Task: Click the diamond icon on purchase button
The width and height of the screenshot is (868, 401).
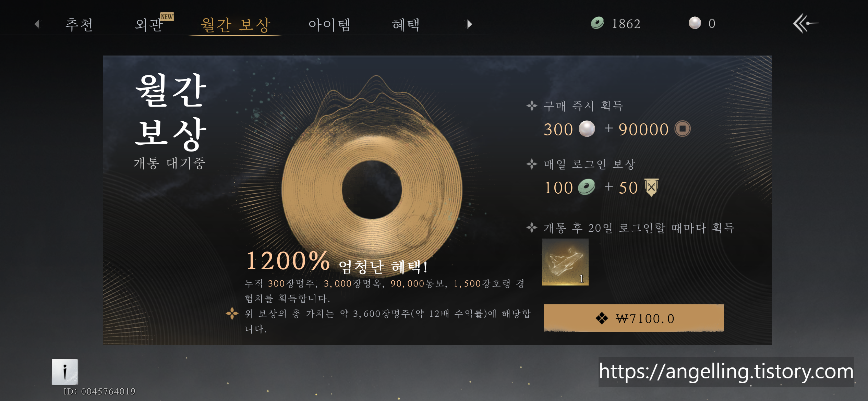Action: [x=602, y=318]
